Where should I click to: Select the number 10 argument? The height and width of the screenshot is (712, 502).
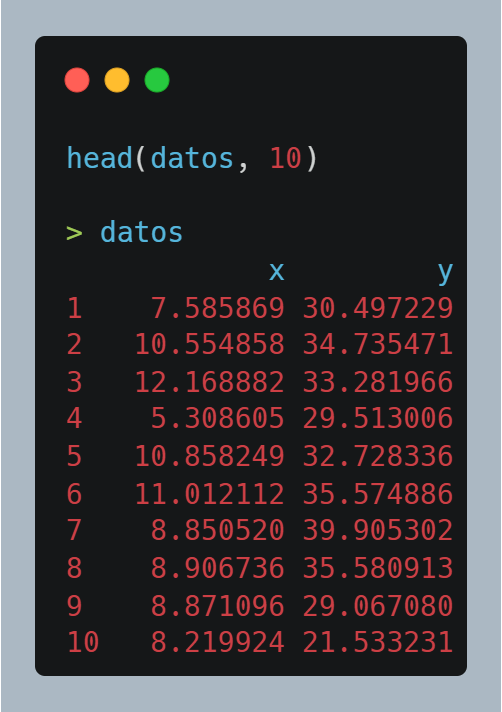click(x=286, y=158)
